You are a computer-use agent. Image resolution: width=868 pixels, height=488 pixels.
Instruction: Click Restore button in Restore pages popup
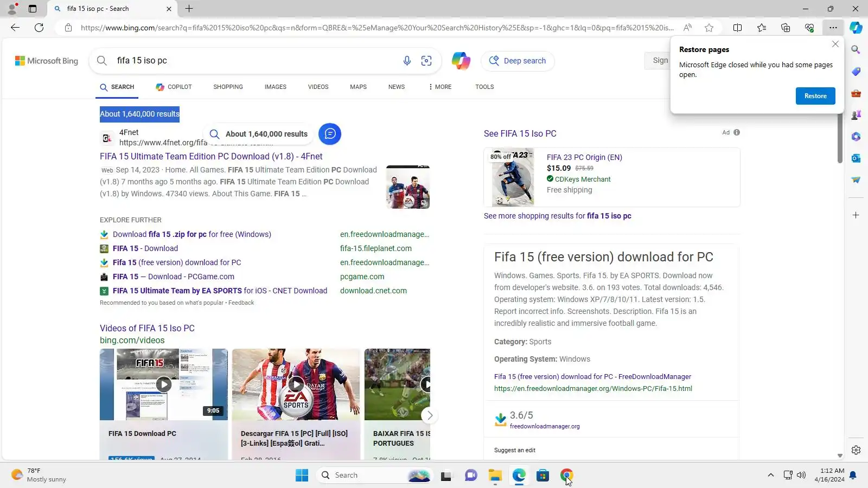[x=815, y=96]
